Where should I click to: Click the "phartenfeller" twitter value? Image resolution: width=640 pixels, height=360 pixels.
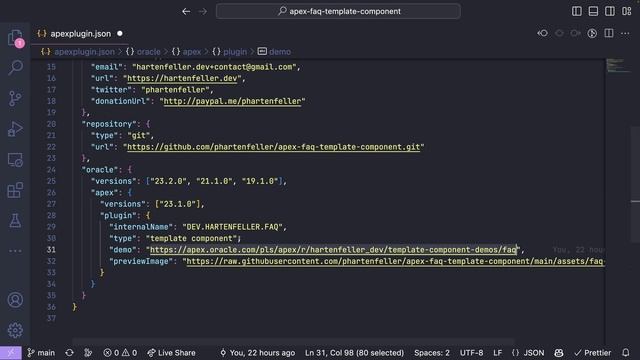tap(175, 90)
